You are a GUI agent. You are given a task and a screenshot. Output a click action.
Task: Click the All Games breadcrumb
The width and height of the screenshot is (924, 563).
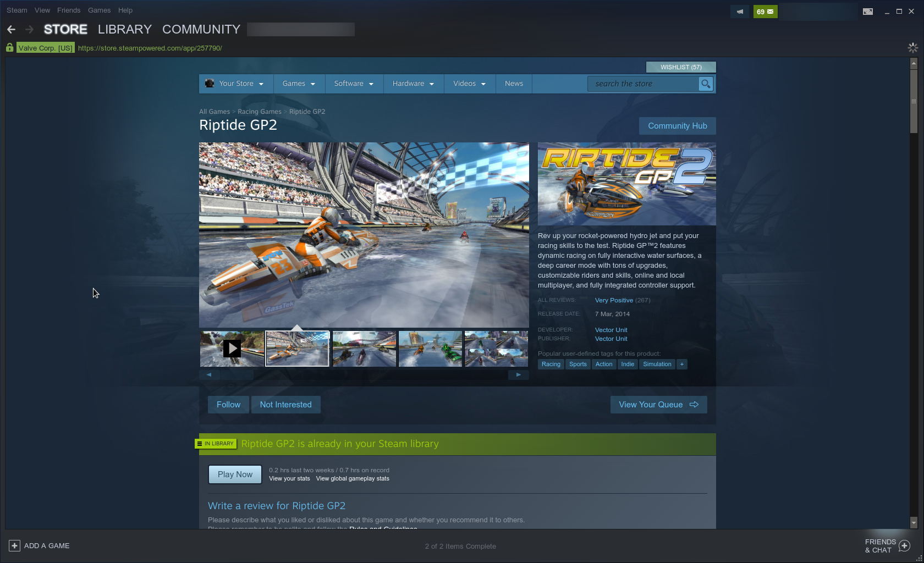[215, 112]
